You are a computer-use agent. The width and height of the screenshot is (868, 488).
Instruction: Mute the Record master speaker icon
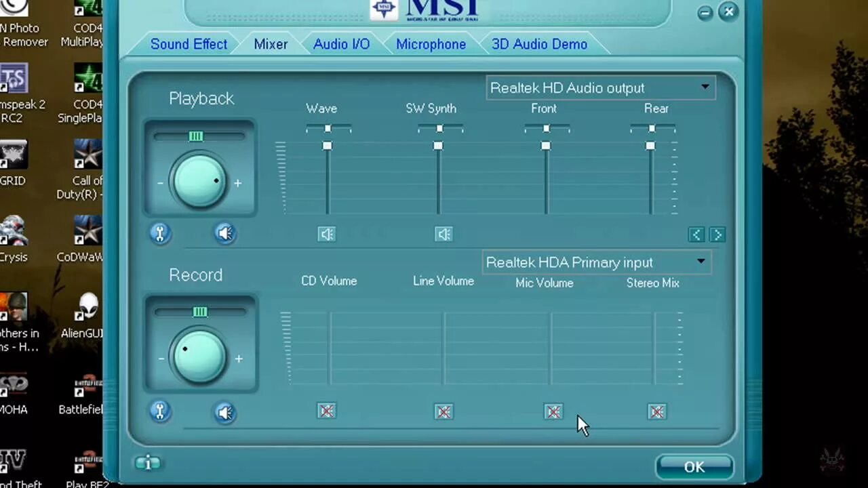[x=225, y=412]
